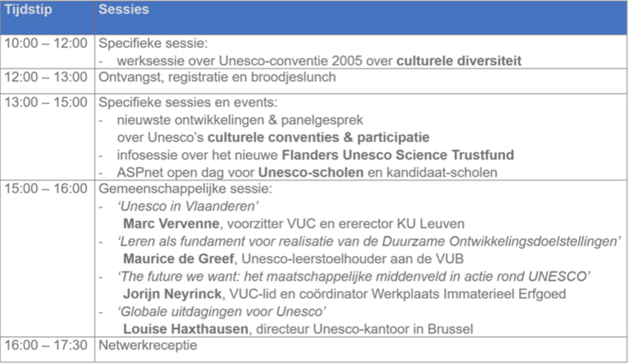Click 'The future we want' talk title
Image resolution: width=629 pixels, height=364 pixels.
354,276
